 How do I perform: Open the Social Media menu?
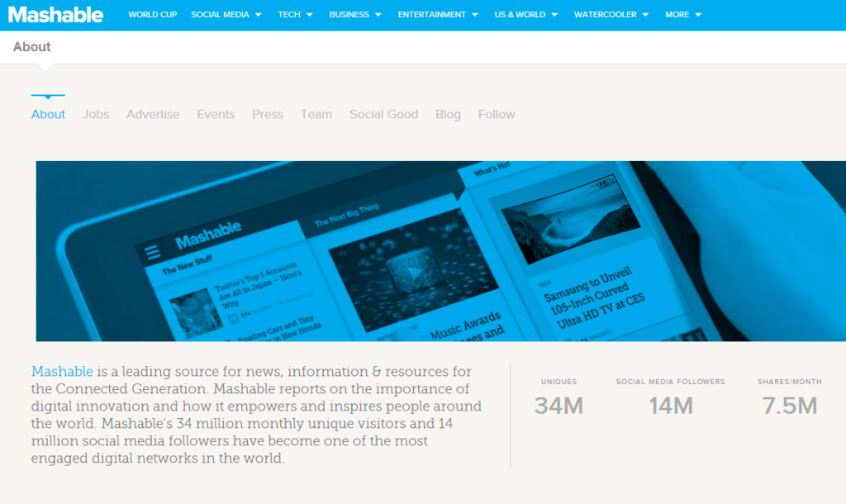[220, 15]
